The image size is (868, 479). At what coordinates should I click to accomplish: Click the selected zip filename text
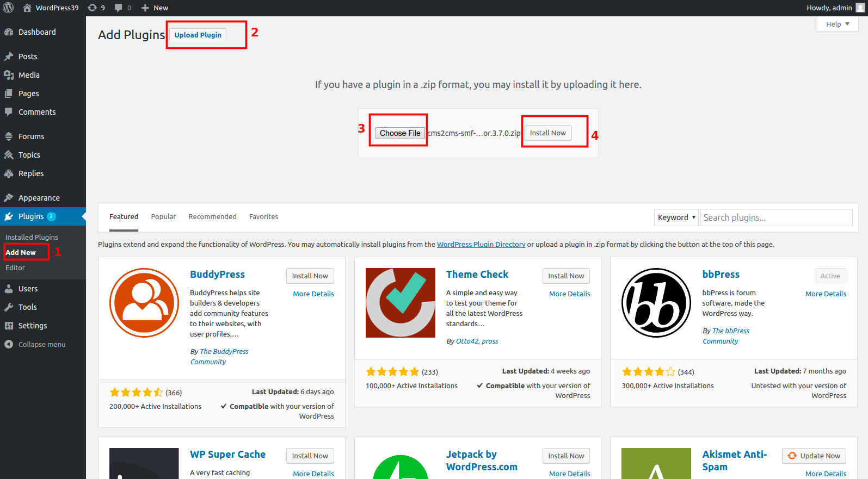pos(474,133)
